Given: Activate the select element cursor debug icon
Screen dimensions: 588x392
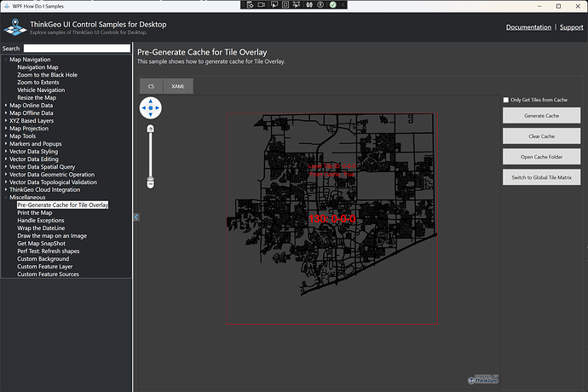Looking at the screenshot, I should click(274, 5).
